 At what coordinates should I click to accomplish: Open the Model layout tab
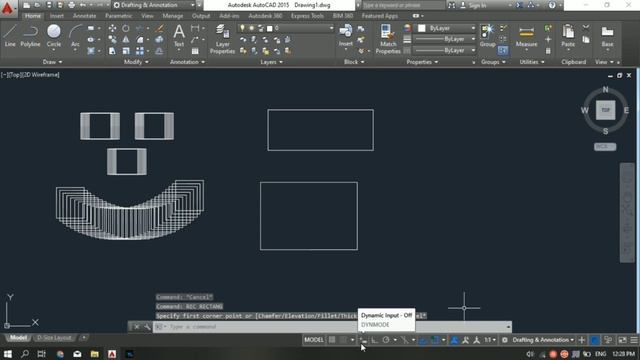click(18, 338)
